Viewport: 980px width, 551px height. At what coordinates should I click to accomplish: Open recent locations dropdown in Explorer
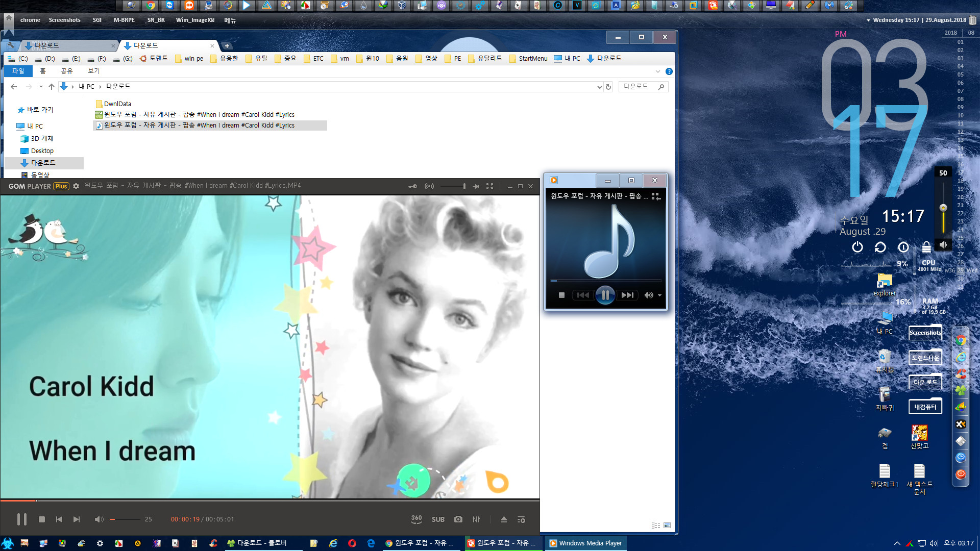click(x=41, y=87)
